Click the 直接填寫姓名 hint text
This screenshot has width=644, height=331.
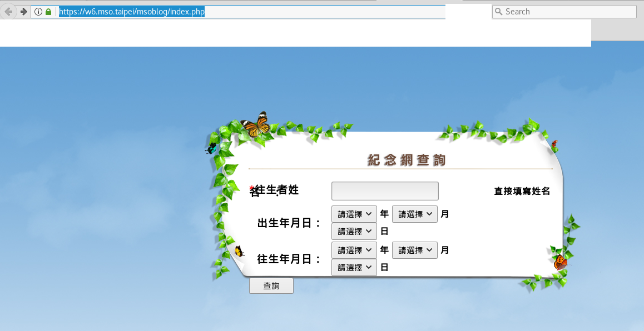pyautogui.click(x=522, y=191)
